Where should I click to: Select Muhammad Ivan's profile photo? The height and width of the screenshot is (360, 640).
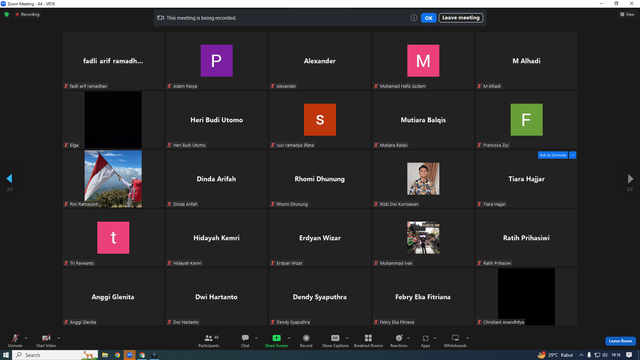click(423, 238)
